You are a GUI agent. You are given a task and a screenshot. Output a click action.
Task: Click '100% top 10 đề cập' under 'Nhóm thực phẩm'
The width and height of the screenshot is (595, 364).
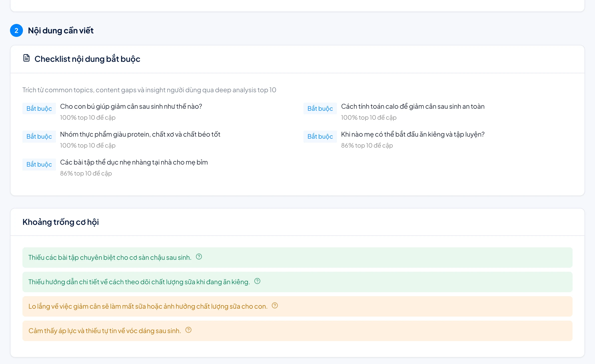[x=88, y=145]
